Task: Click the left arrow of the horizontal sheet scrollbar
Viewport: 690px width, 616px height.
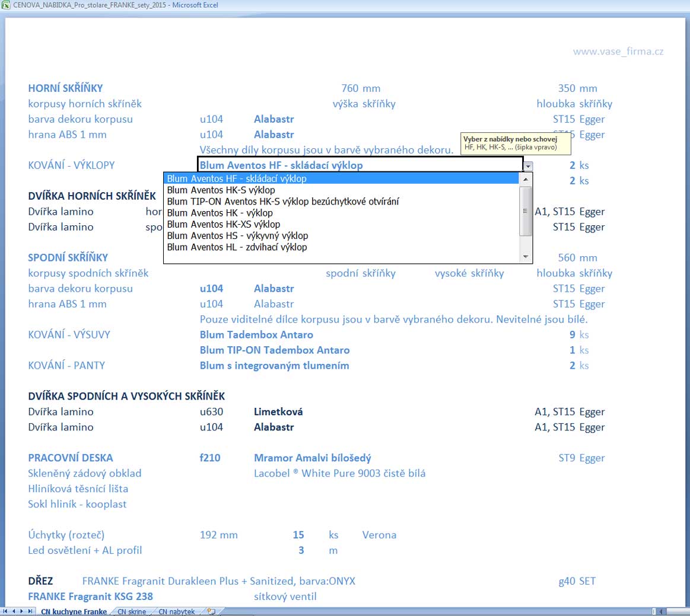Action: pyautogui.click(x=662, y=611)
